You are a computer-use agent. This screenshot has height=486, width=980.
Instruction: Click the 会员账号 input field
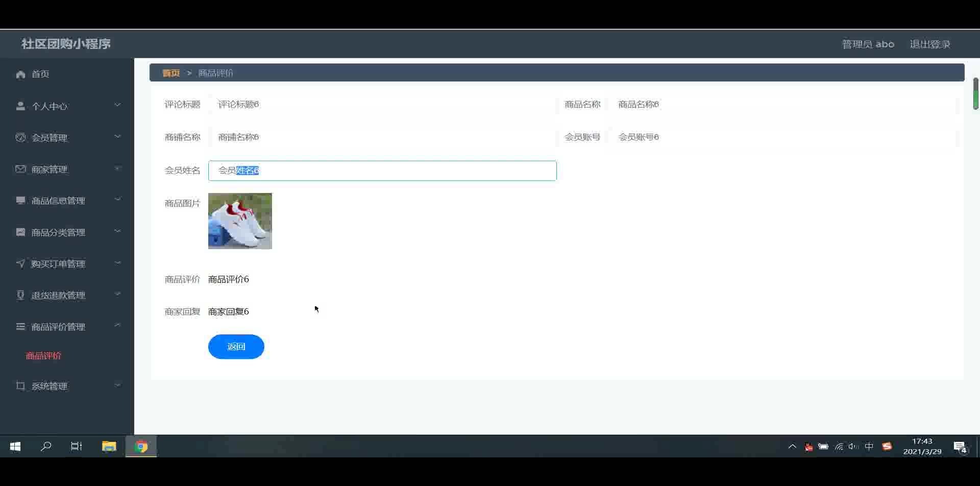point(783,137)
